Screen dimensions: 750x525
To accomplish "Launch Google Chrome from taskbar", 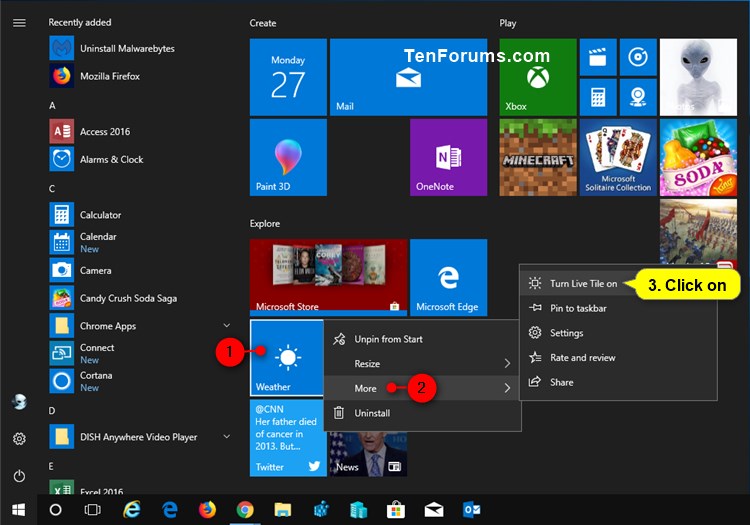I will (245, 510).
